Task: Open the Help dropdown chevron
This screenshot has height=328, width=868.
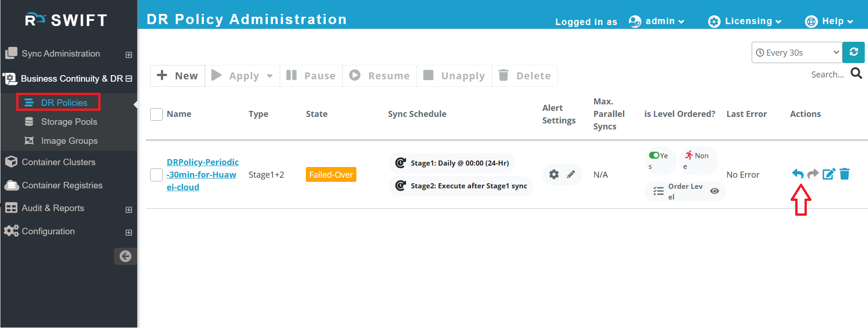Action: click(x=850, y=22)
